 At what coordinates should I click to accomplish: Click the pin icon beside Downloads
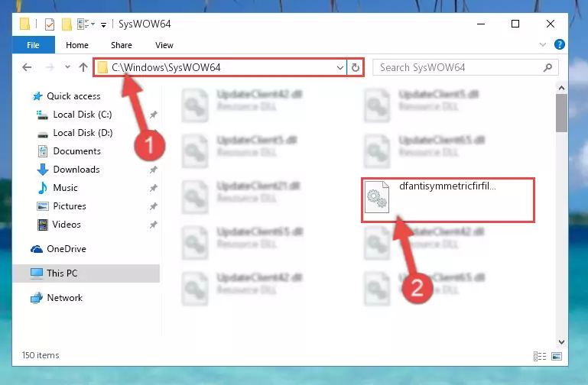coord(154,170)
